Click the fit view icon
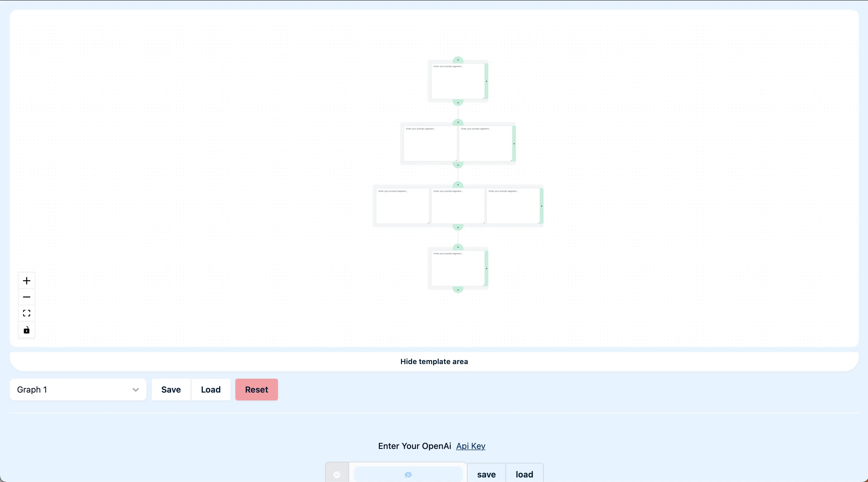868x482 pixels. 27,313
